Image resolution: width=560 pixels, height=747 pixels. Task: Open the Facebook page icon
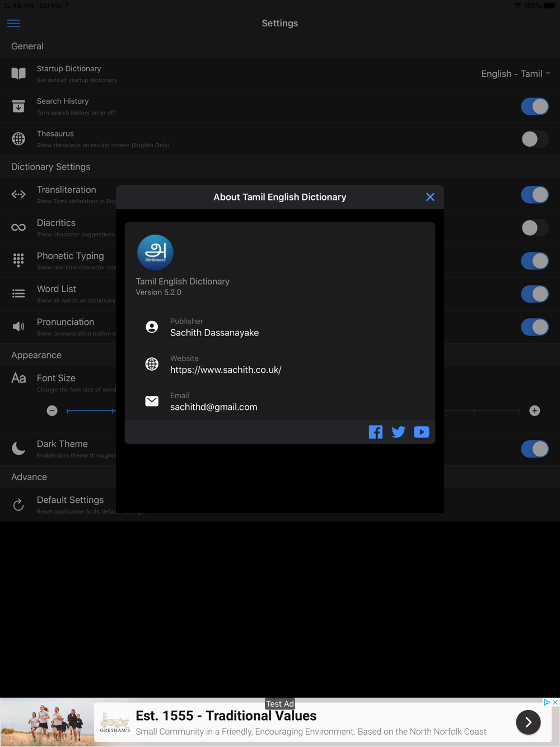(376, 432)
